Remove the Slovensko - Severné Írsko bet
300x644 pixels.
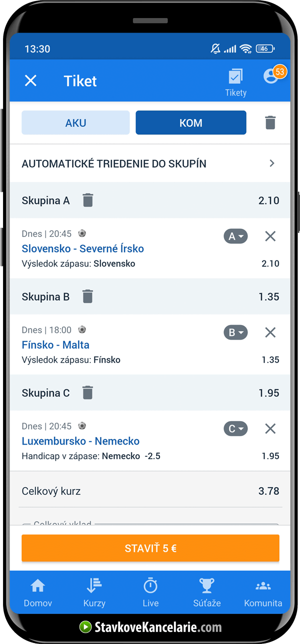click(x=270, y=236)
